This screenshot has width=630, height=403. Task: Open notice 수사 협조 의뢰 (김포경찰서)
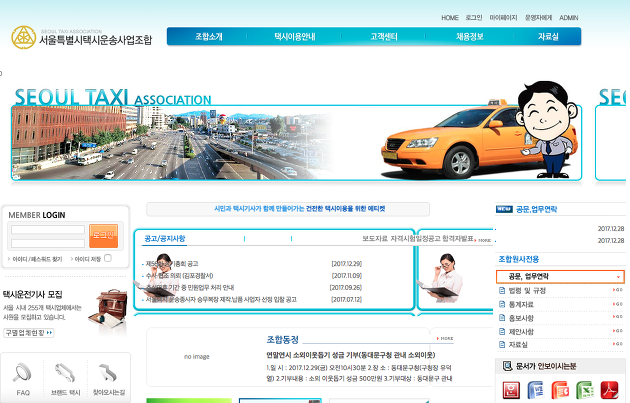pyautogui.click(x=179, y=276)
